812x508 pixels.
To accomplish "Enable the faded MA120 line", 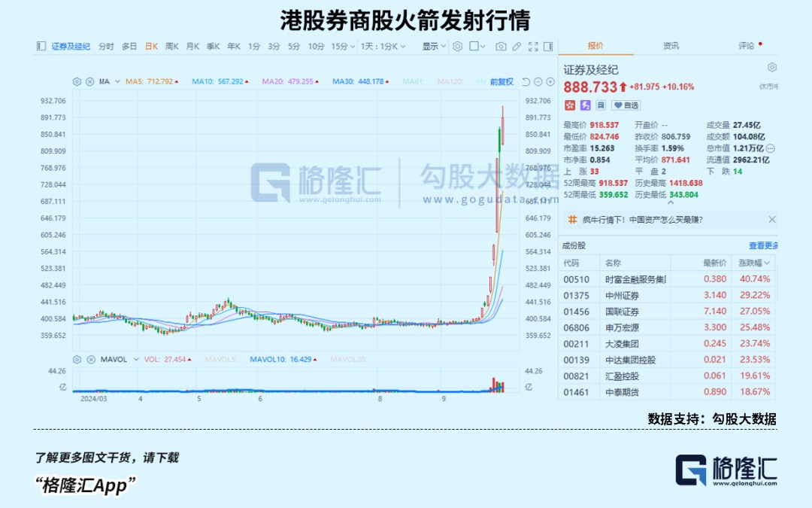I will 450,81.
